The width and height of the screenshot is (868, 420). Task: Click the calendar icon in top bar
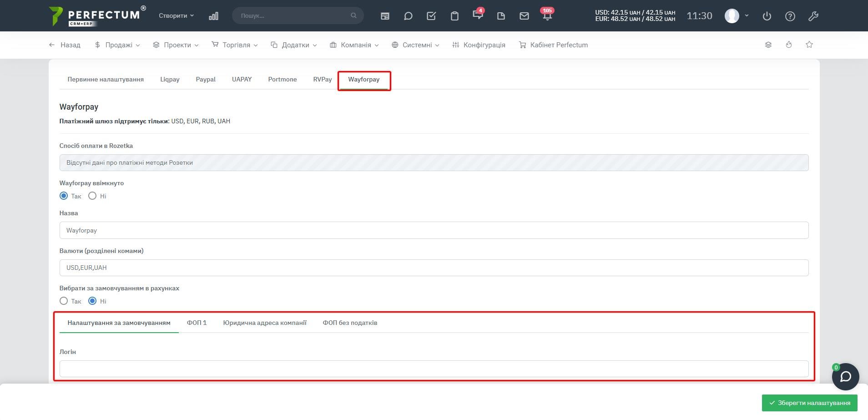(385, 16)
